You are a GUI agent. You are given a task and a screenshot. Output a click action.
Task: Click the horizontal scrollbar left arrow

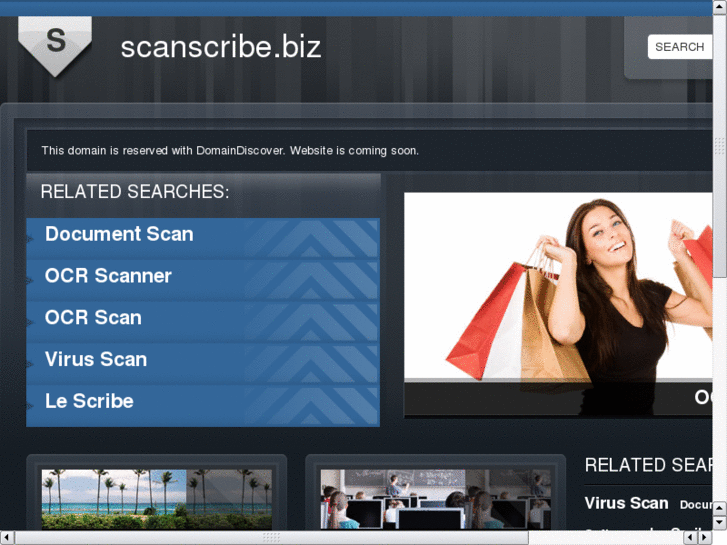[x=7, y=537]
